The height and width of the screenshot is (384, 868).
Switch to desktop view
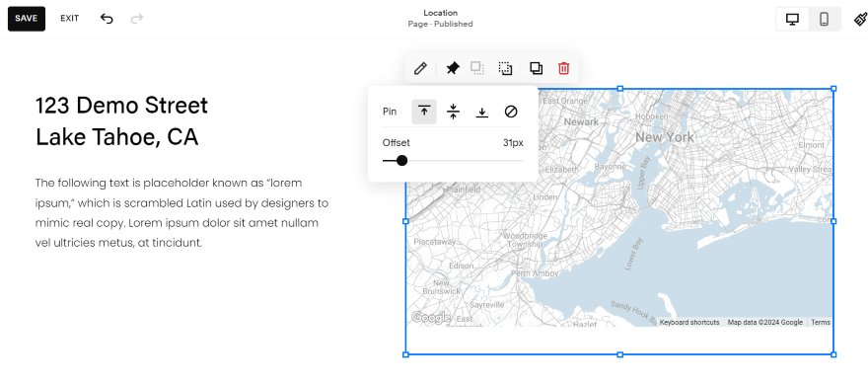tap(792, 20)
